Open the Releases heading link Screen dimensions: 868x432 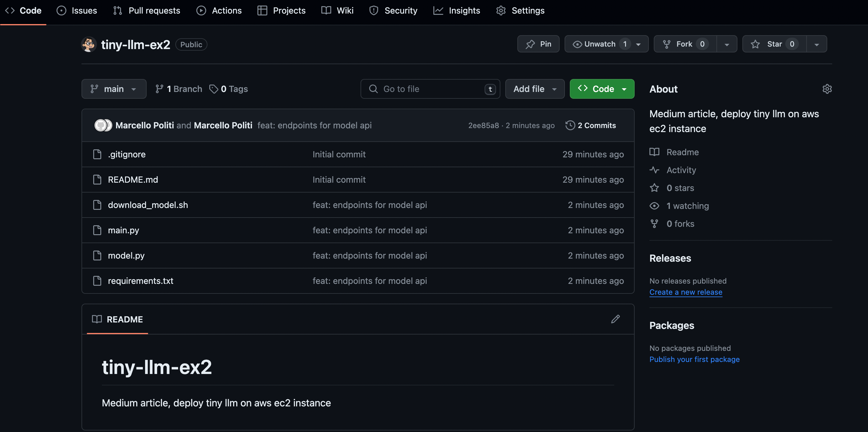[670, 258]
